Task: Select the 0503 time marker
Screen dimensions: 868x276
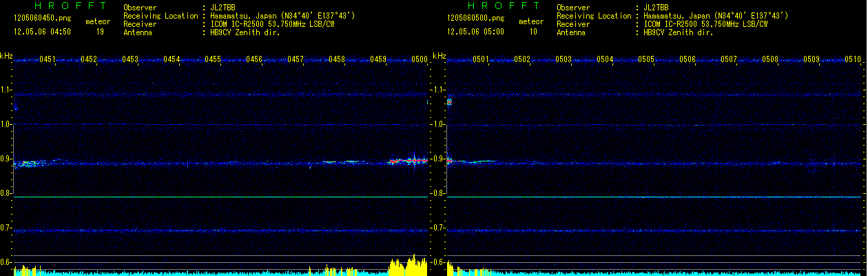Action: [564, 60]
